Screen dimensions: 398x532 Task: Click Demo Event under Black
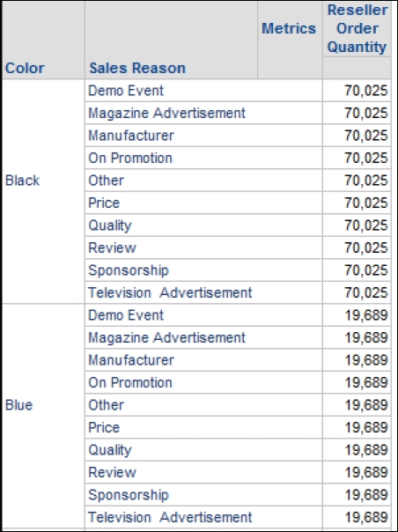click(x=126, y=91)
